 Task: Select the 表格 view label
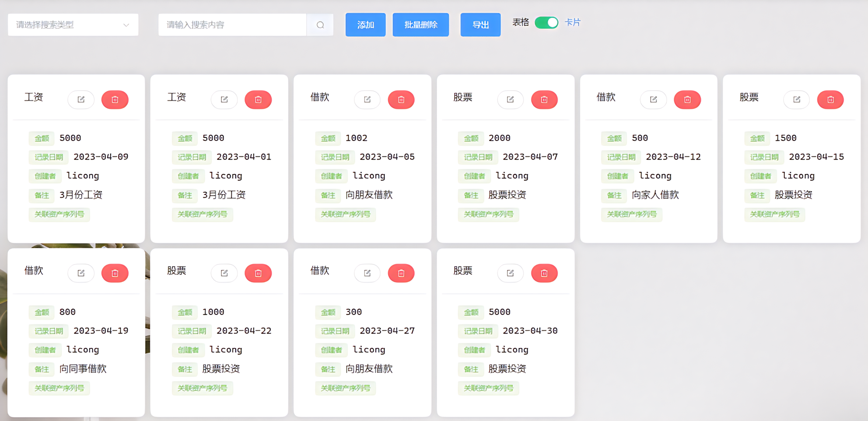(520, 22)
